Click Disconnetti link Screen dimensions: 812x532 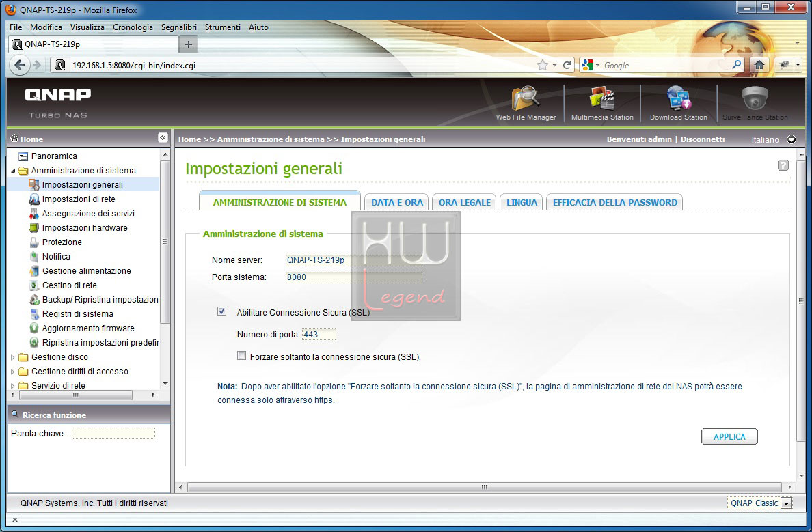coord(702,139)
